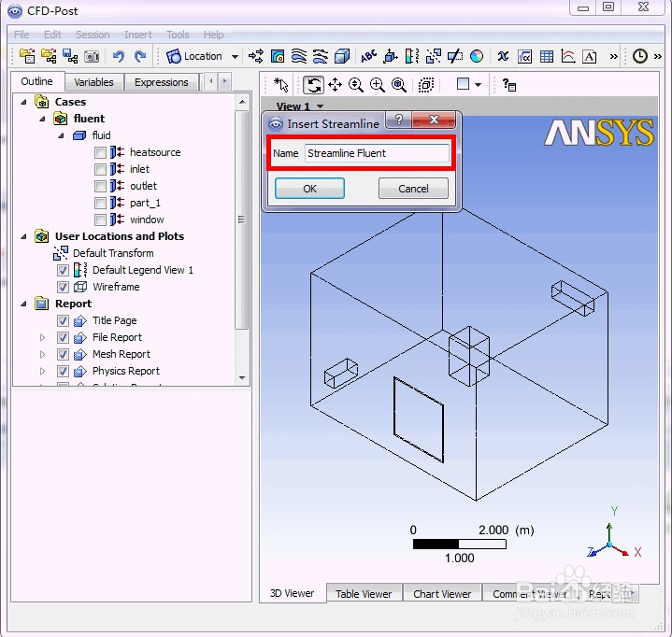Click the camera Save Picture icon
Image resolution: width=672 pixels, height=637 pixels.
pos(92,56)
